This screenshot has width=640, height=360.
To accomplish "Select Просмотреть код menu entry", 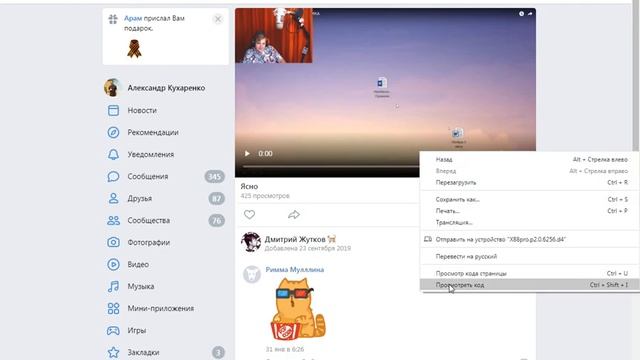I will (529, 285).
